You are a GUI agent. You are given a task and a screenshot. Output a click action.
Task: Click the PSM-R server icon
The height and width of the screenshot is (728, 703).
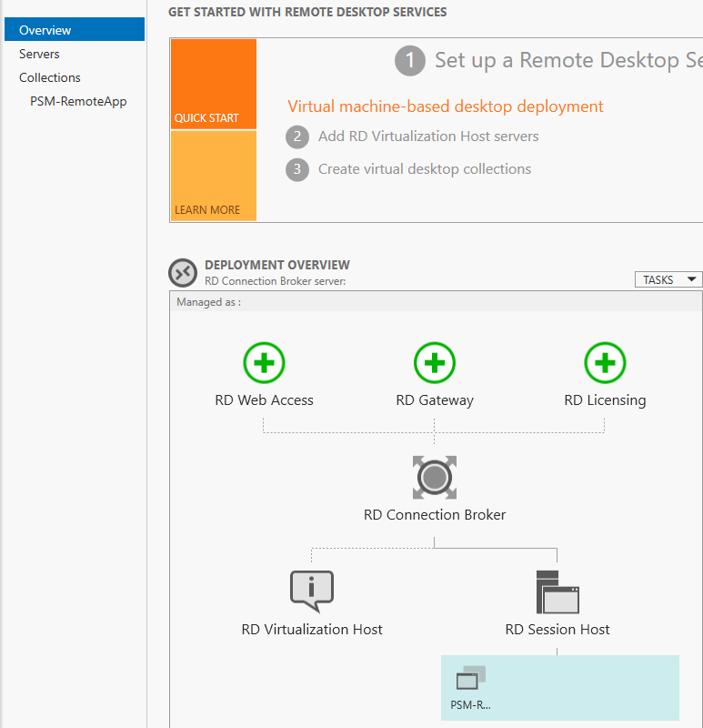pos(469,678)
